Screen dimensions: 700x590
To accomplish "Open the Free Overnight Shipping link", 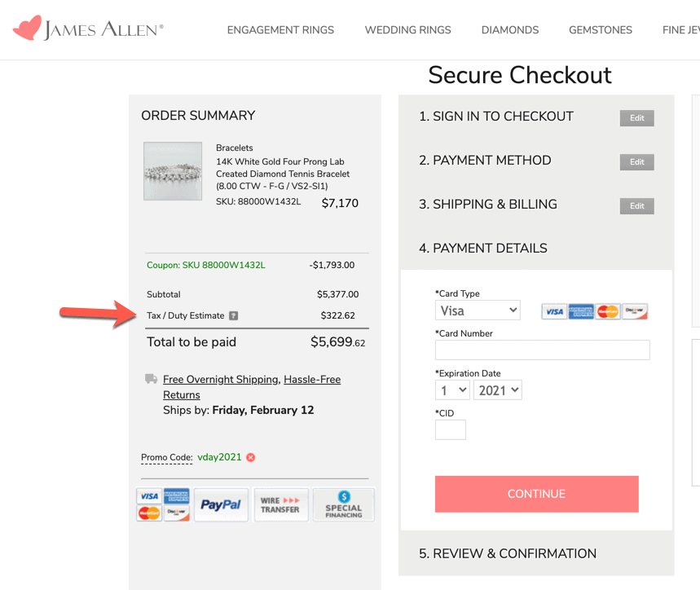I will (x=221, y=379).
